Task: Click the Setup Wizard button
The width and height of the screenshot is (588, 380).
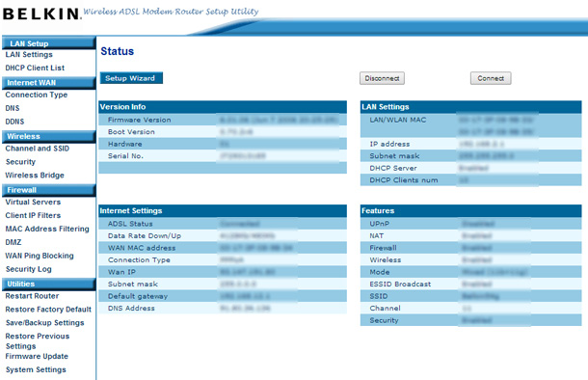Action: (131, 78)
